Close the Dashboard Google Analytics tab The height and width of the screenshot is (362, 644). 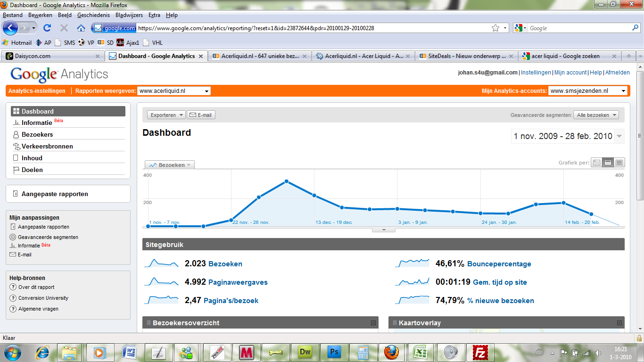[200, 56]
